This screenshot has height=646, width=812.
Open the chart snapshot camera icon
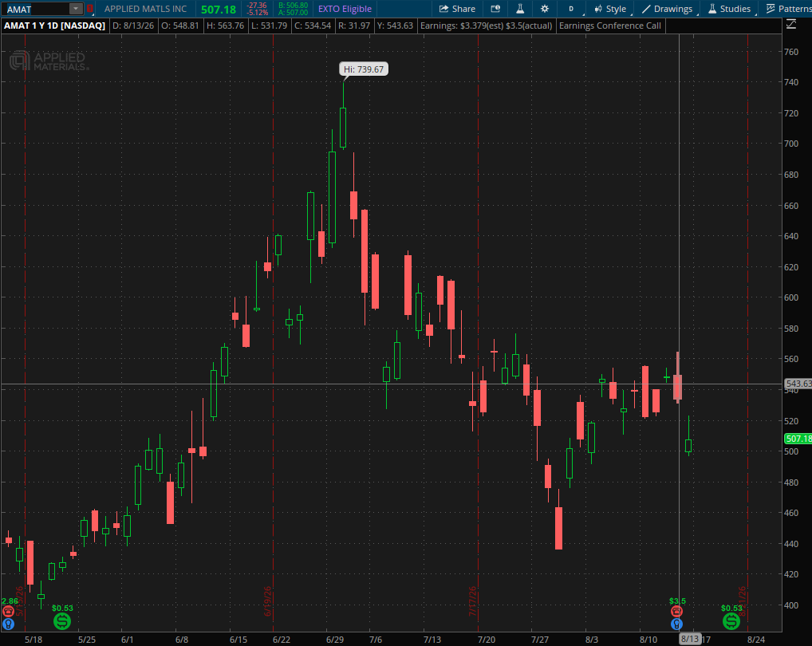click(x=495, y=9)
